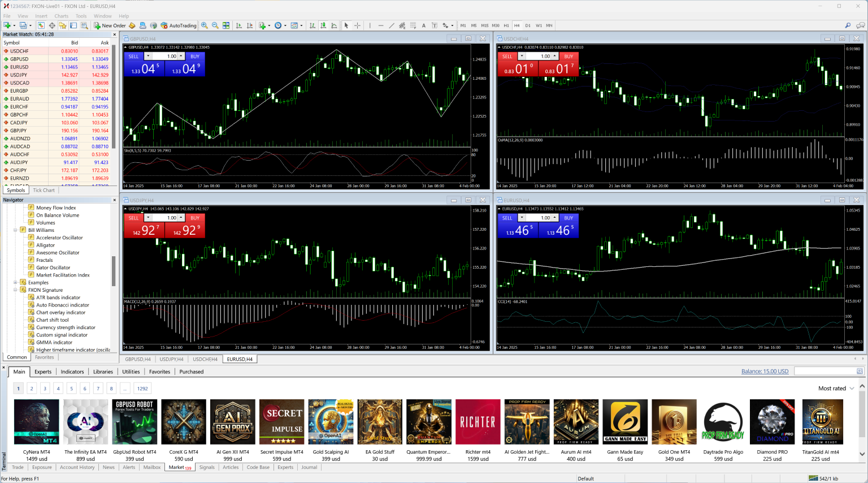The width and height of the screenshot is (868, 483).
Task: Click SELL on the GBPUSD chart
Action: [134, 57]
